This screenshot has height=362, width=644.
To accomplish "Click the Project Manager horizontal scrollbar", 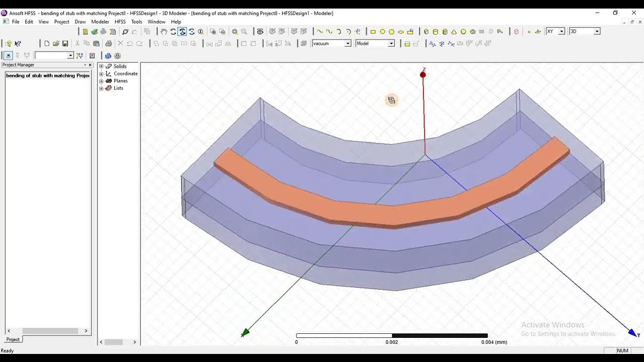I will pos(48,331).
